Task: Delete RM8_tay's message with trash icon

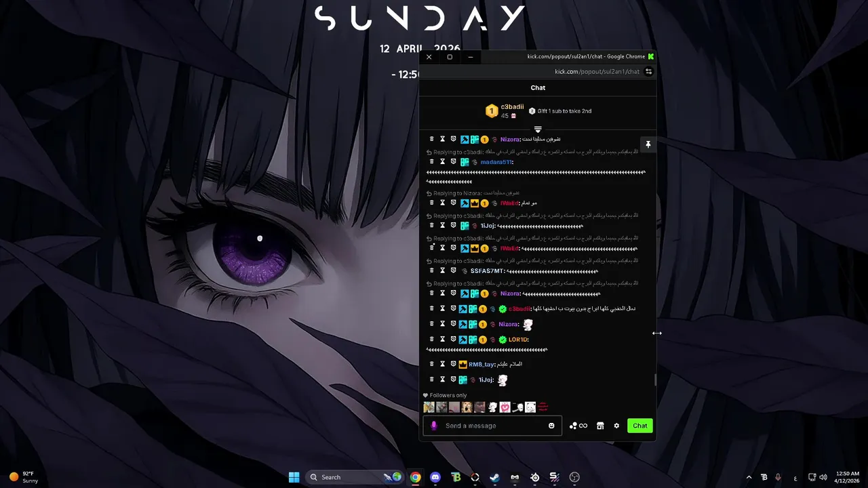Action: [x=431, y=364]
